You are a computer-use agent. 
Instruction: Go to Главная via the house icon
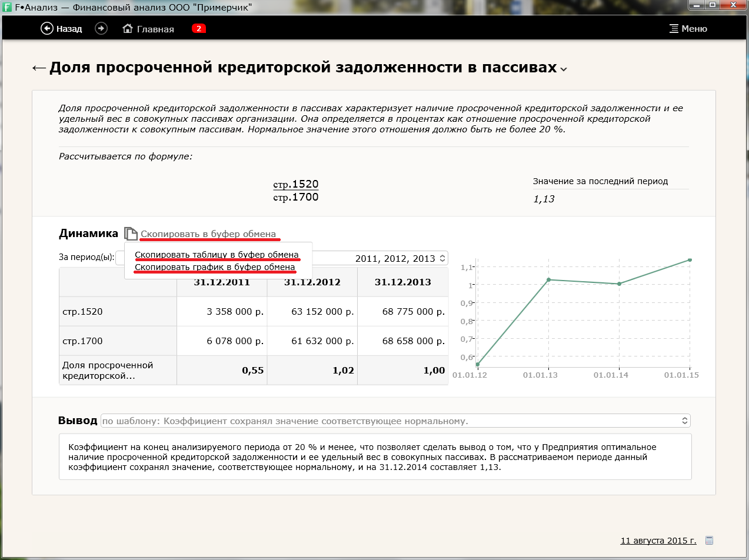(x=128, y=29)
